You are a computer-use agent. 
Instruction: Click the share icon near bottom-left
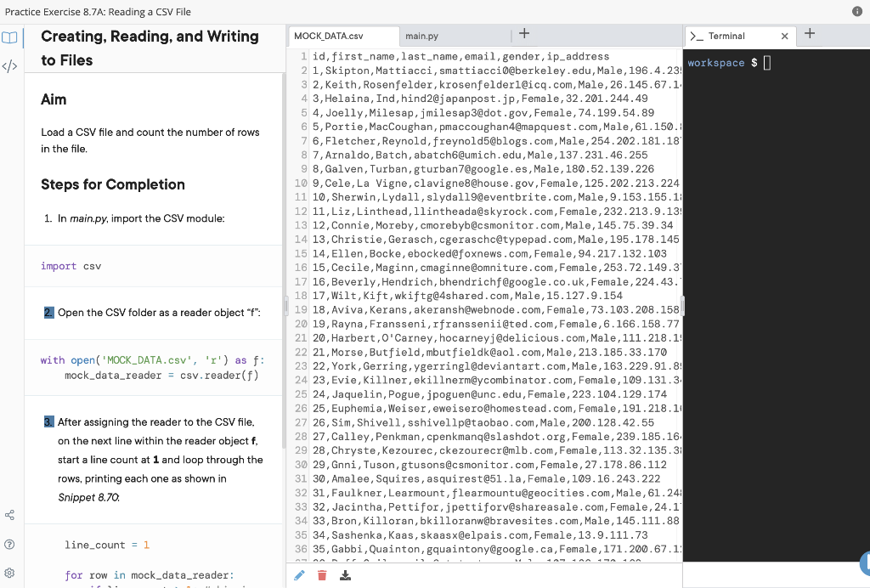[x=9, y=514]
